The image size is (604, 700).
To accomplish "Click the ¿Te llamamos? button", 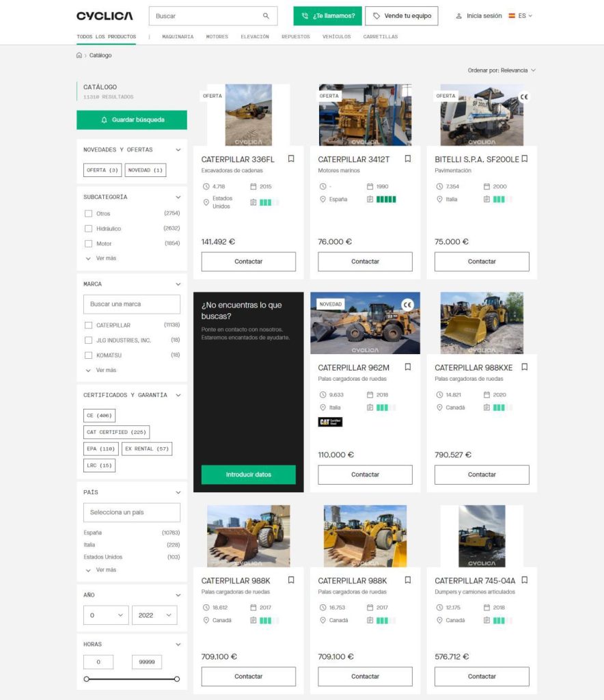I will pos(328,16).
